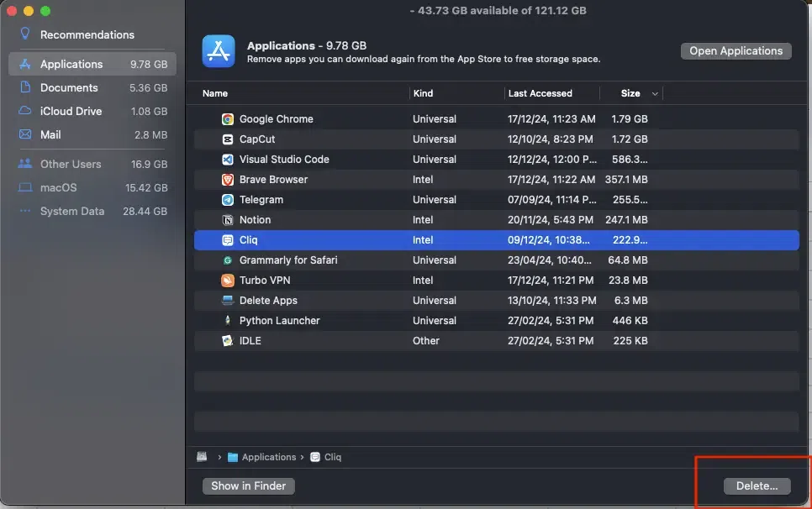Select the Visual Studio Code row name
The width and height of the screenshot is (812, 509).
point(284,160)
